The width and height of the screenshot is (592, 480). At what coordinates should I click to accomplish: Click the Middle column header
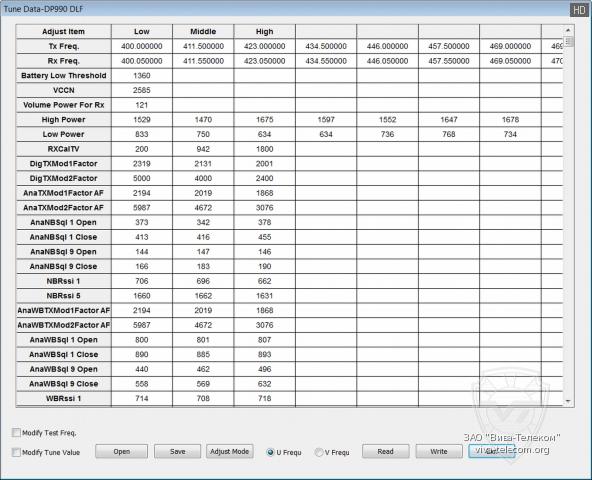point(203,32)
